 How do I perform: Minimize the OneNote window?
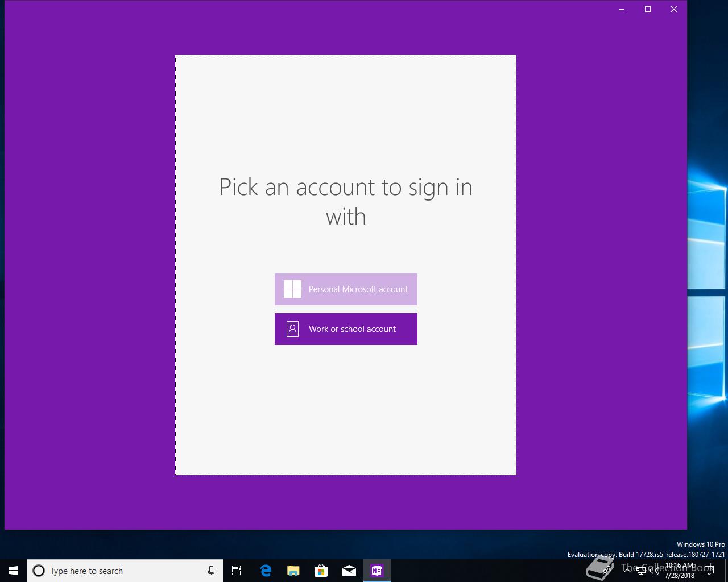(622, 9)
